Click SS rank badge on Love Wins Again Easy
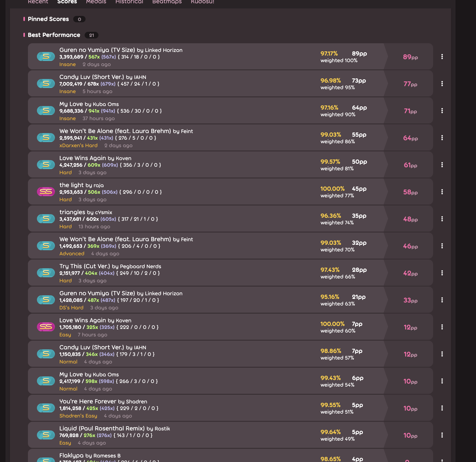This screenshot has height=462, width=476. tap(46, 327)
